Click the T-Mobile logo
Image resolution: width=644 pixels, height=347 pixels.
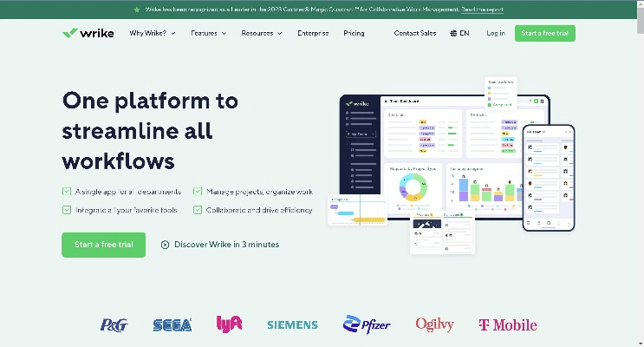pyautogui.click(x=507, y=325)
